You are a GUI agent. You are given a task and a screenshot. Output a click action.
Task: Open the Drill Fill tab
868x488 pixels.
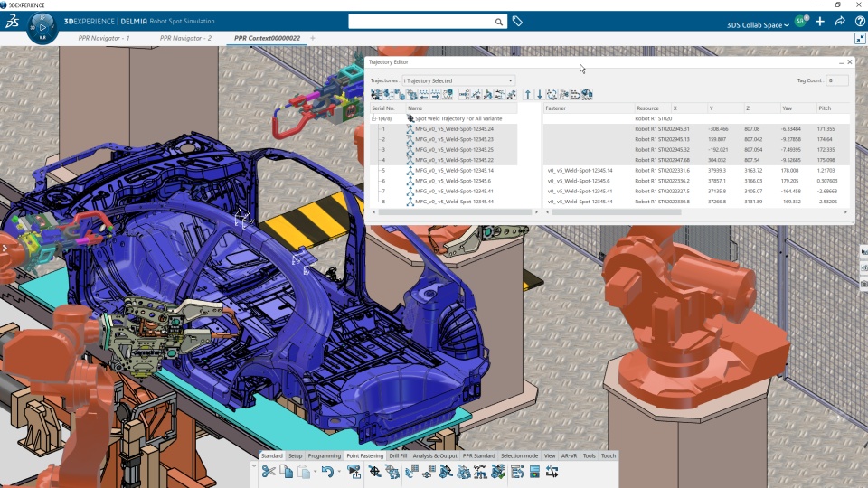tap(398, 455)
